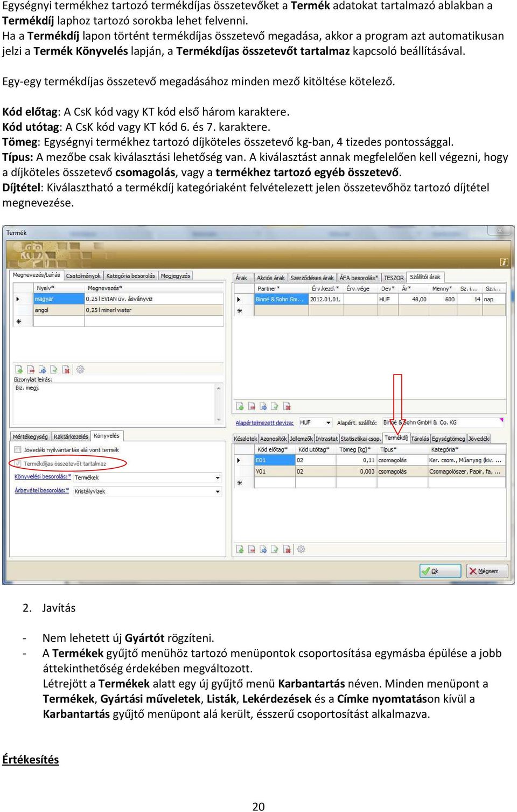Switch to Egységtömeg tab

[449, 439]
